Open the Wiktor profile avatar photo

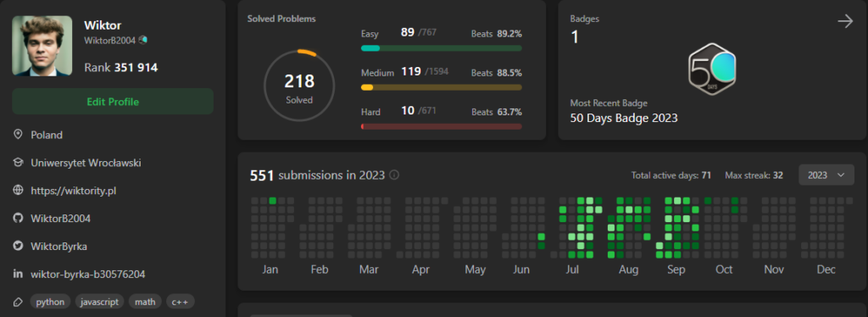pyautogui.click(x=42, y=46)
